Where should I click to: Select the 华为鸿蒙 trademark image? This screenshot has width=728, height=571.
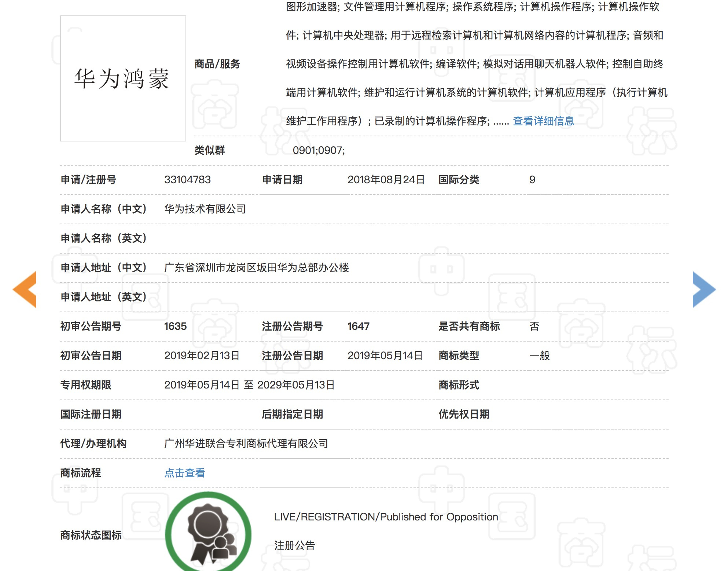click(x=123, y=79)
